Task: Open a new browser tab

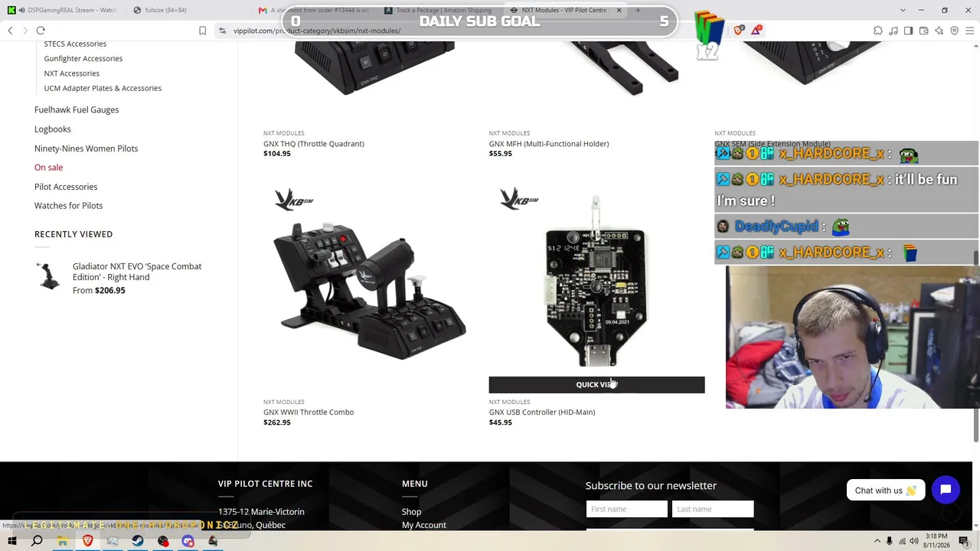Action: (639, 10)
